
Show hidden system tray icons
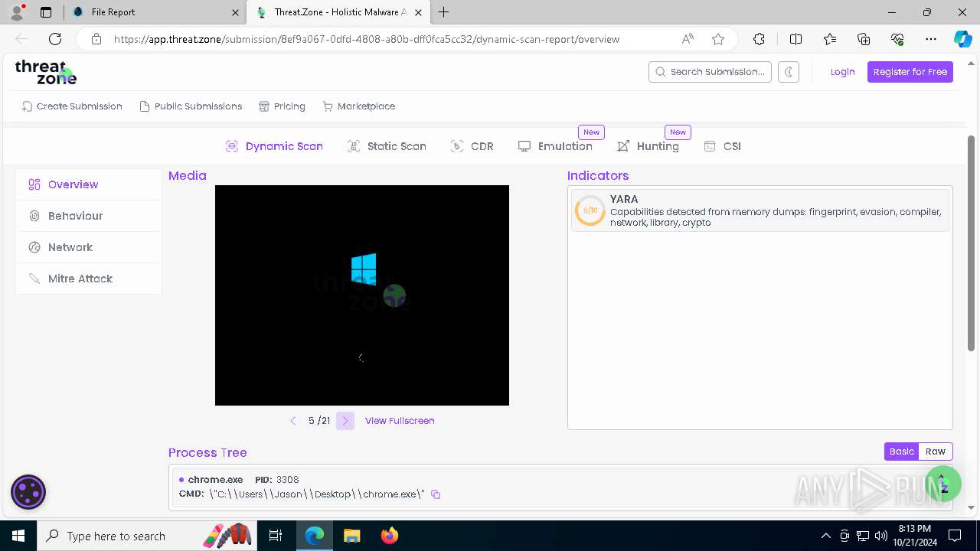pyautogui.click(x=825, y=536)
